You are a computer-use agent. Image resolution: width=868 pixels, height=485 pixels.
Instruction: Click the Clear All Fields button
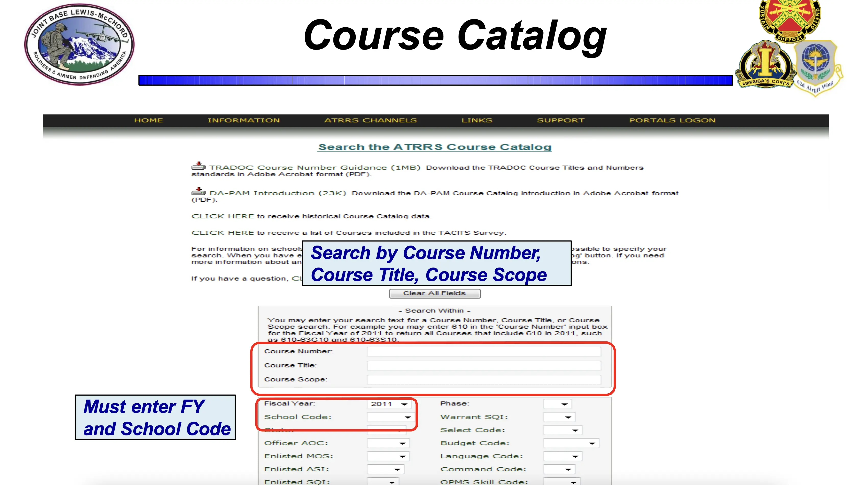point(435,293)
